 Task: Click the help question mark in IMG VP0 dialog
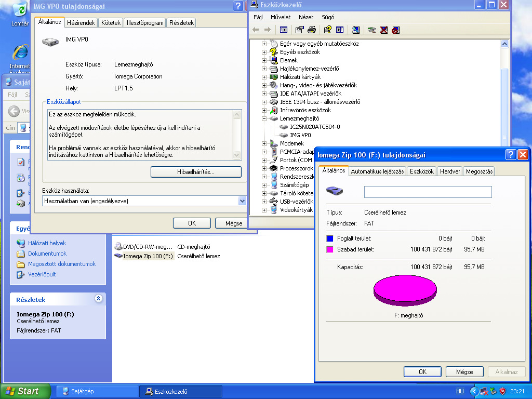tap(238, 6)
